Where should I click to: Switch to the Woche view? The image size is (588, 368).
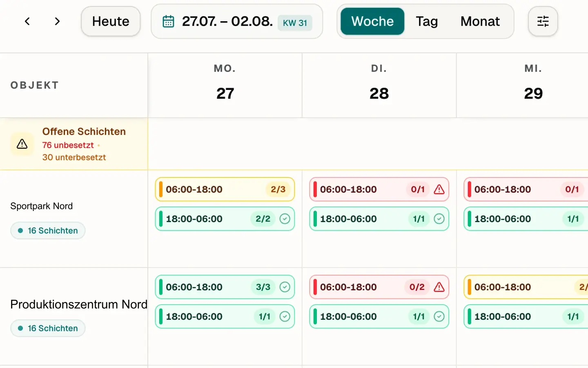click(372, 21)
